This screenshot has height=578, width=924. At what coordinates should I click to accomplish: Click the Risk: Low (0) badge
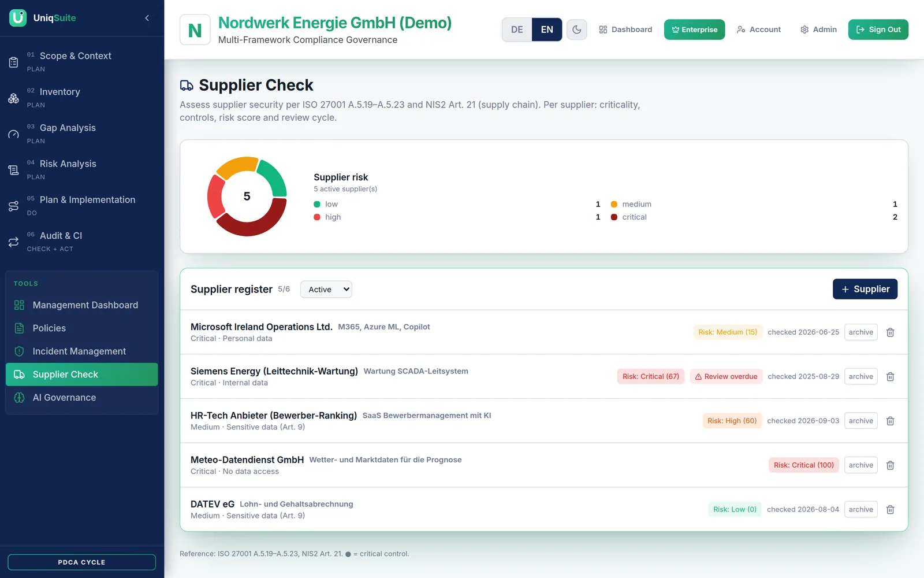pyautogui.click(x=735, y=510)
